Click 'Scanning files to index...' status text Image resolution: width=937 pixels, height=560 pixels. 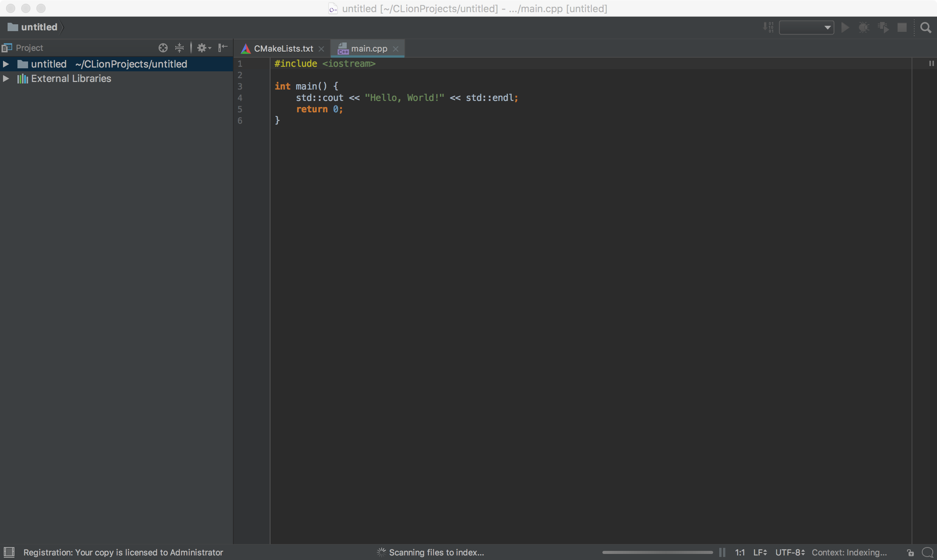437,552
